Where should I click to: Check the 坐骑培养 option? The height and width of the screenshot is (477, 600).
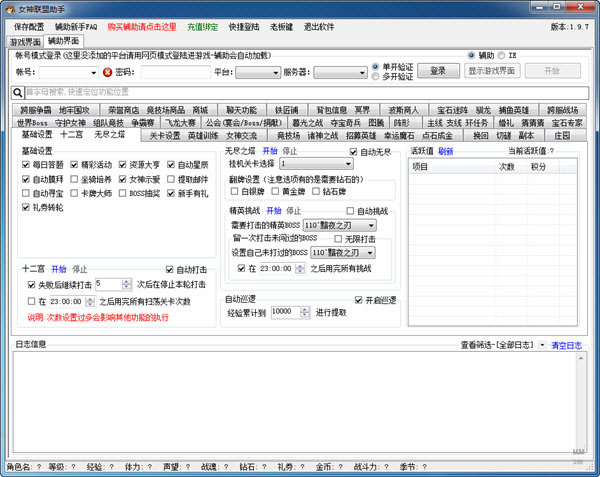click(74, 179)
